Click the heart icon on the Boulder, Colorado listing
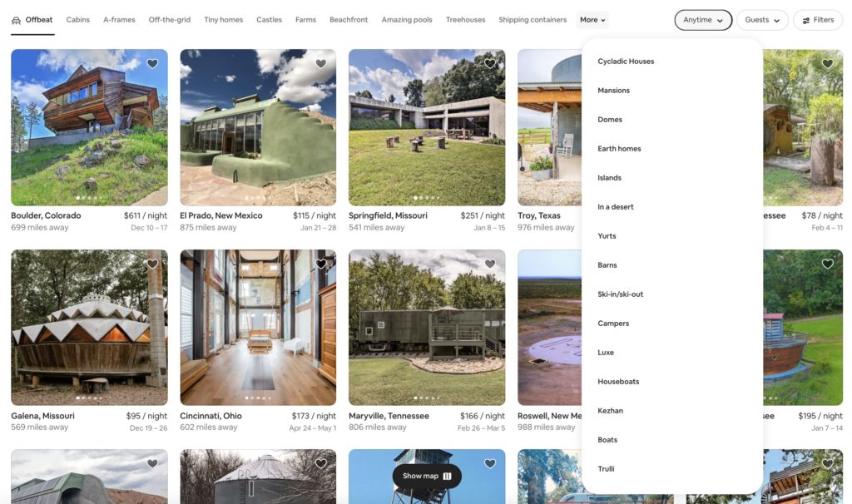Viewport: 852px width, 504px height. click(152, 63)
